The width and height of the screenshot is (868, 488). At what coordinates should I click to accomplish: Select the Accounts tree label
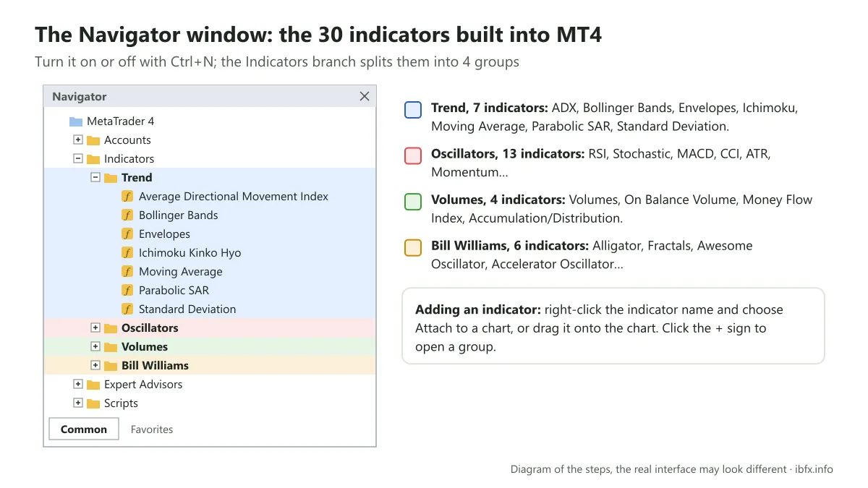127,140
